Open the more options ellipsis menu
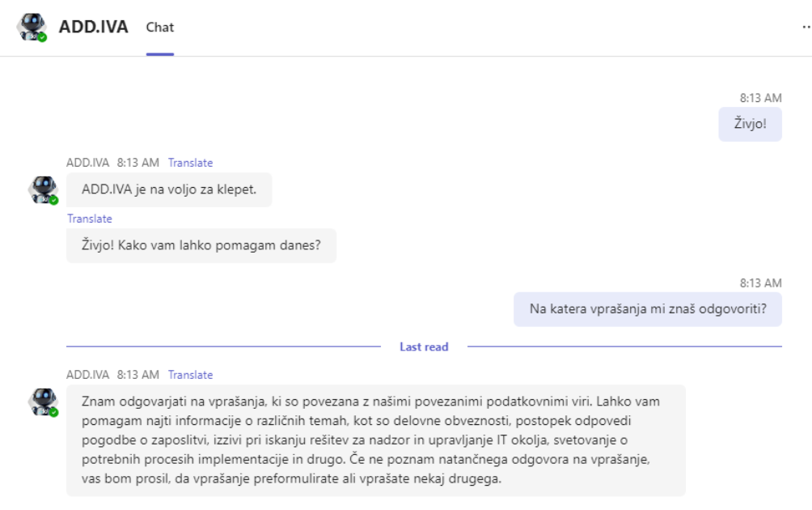This screenshot has height=510, width=812. [x=806, y=27]
